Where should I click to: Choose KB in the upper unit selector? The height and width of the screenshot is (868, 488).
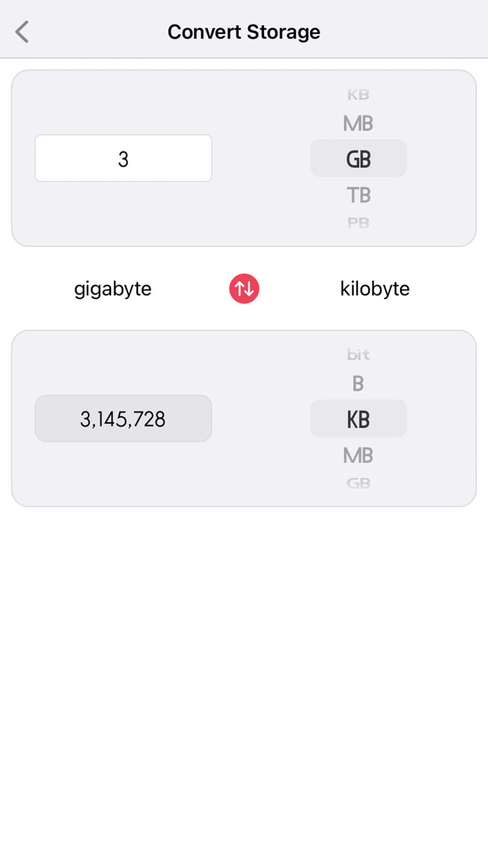[x=358, y=94]
